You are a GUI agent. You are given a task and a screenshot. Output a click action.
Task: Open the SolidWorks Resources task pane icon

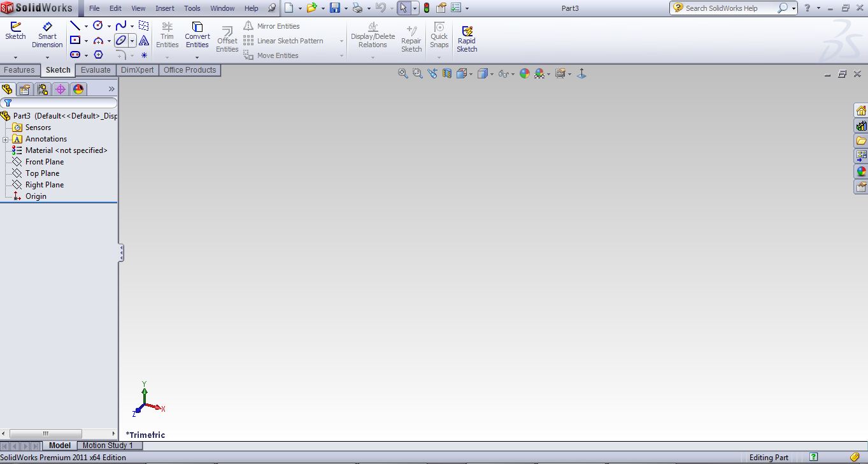tap(861, 111)
